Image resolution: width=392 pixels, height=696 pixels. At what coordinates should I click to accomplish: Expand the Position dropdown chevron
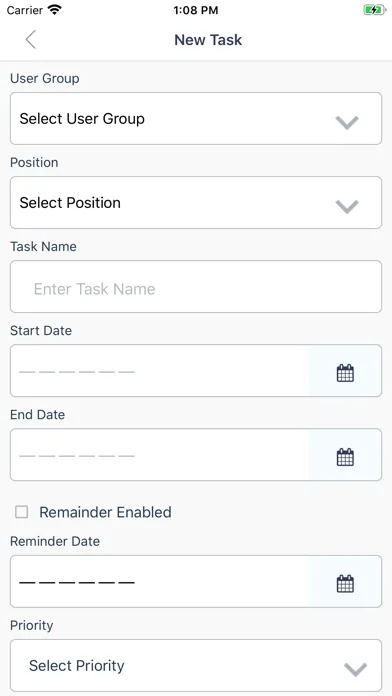pos(347,206)
